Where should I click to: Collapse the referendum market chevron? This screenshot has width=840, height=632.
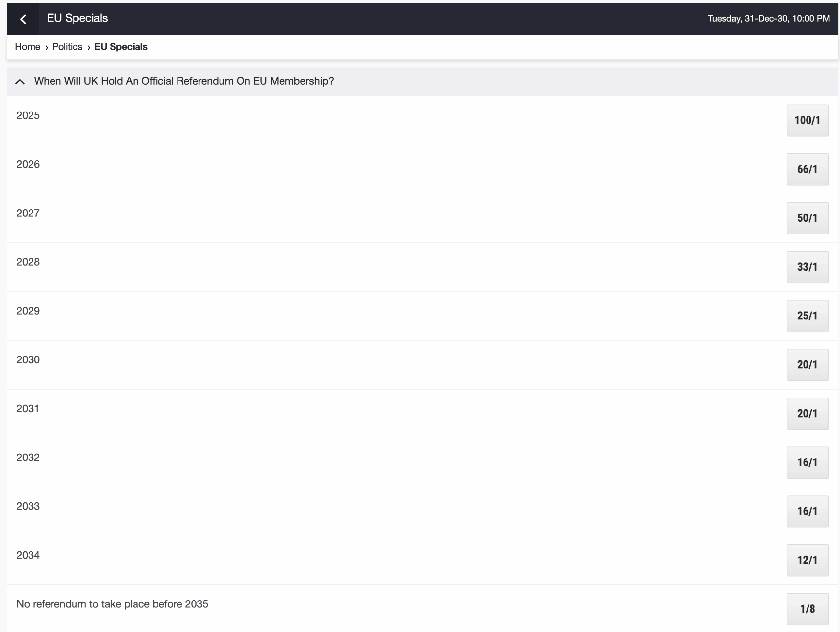coord(20,82)
